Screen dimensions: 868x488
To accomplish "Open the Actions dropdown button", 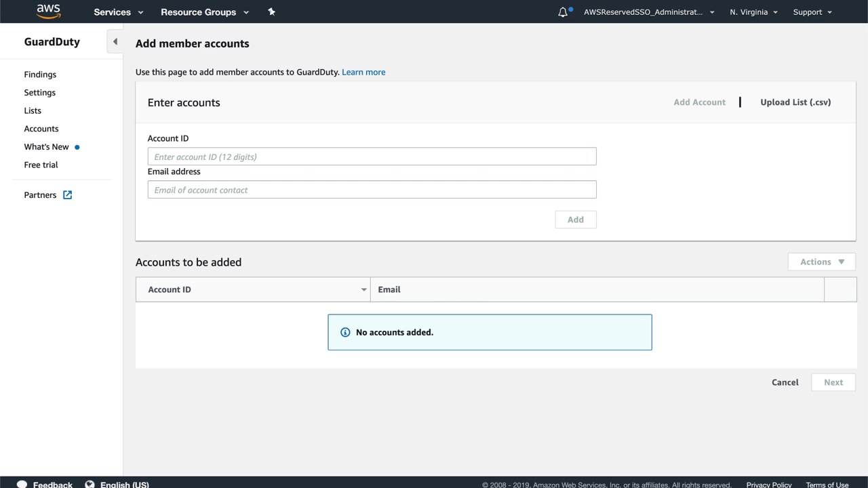I will [x=821, y=262].
